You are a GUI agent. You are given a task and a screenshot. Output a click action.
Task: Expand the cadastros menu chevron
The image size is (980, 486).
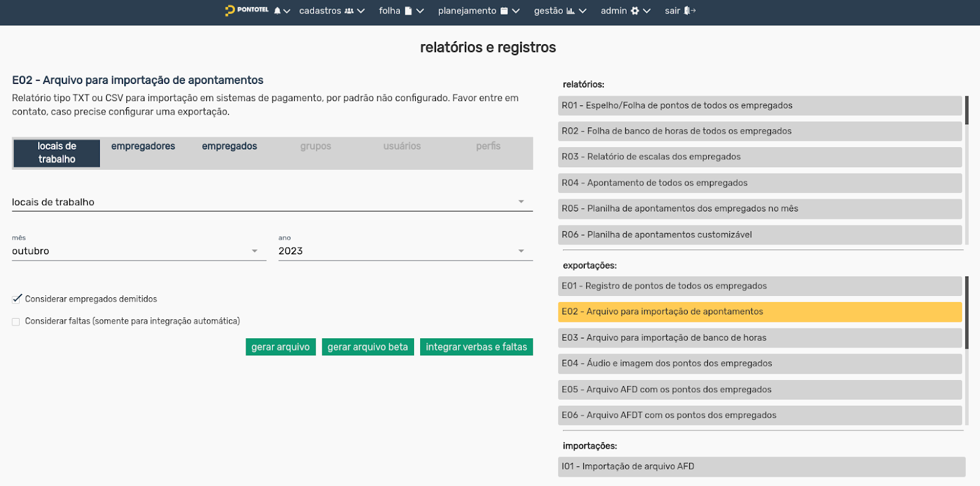coord(361,11)
